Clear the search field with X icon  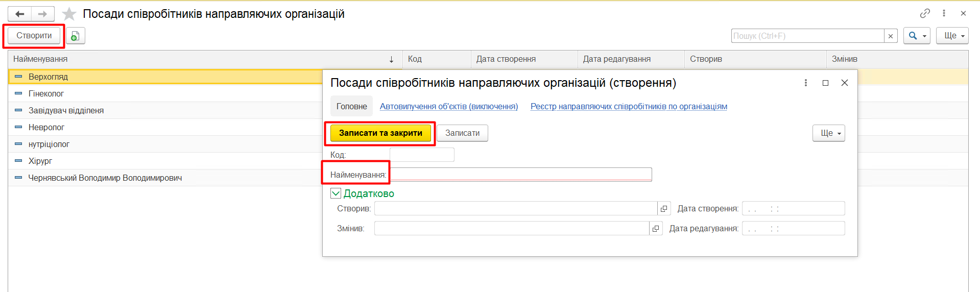(x=891, y=36)
